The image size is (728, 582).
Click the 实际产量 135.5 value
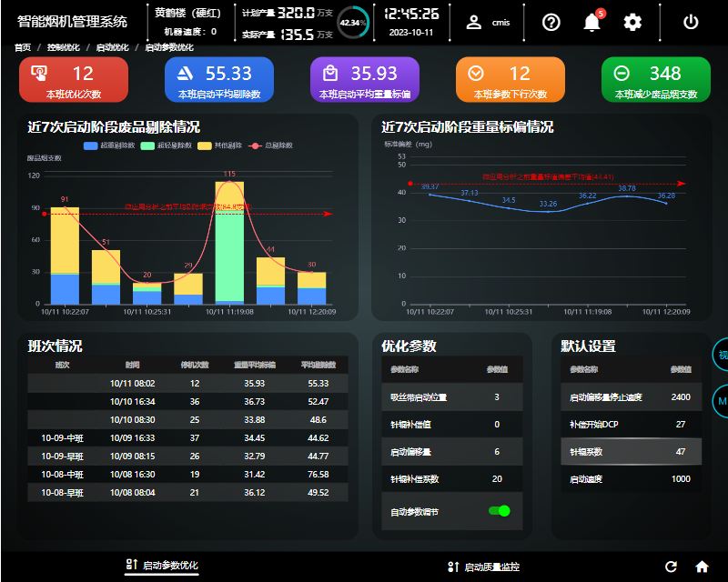pos(298,34)
